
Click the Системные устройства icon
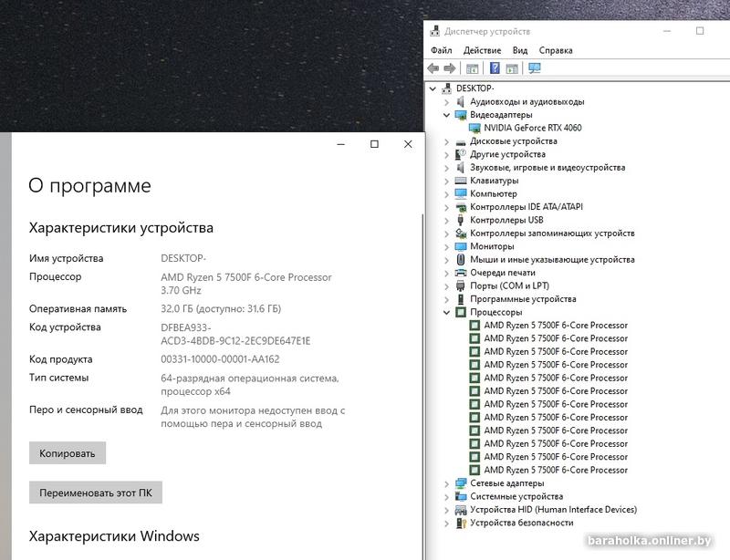pyautogui.click(x=461, y=496)
